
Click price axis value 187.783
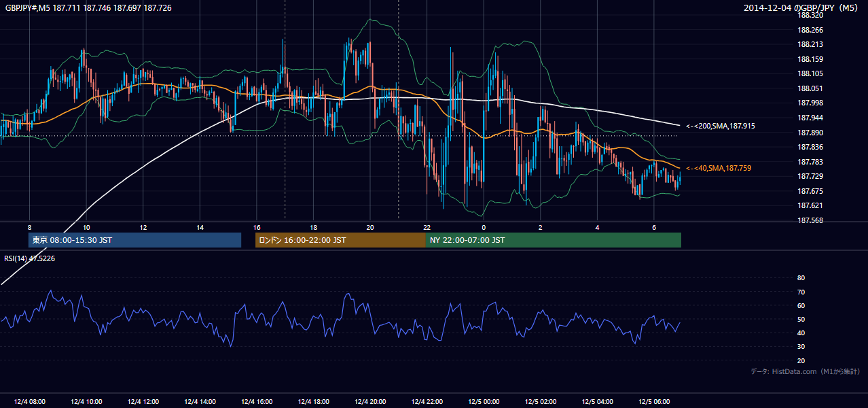810,162
